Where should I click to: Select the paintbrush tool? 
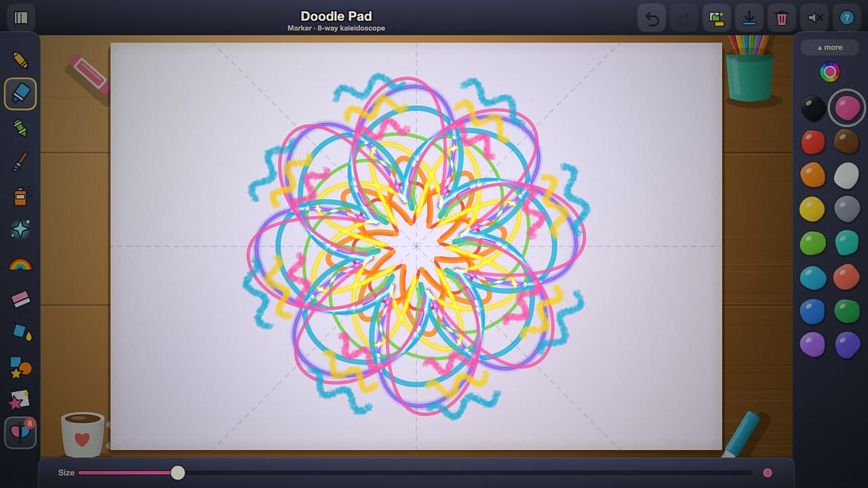tap(20, 161)
